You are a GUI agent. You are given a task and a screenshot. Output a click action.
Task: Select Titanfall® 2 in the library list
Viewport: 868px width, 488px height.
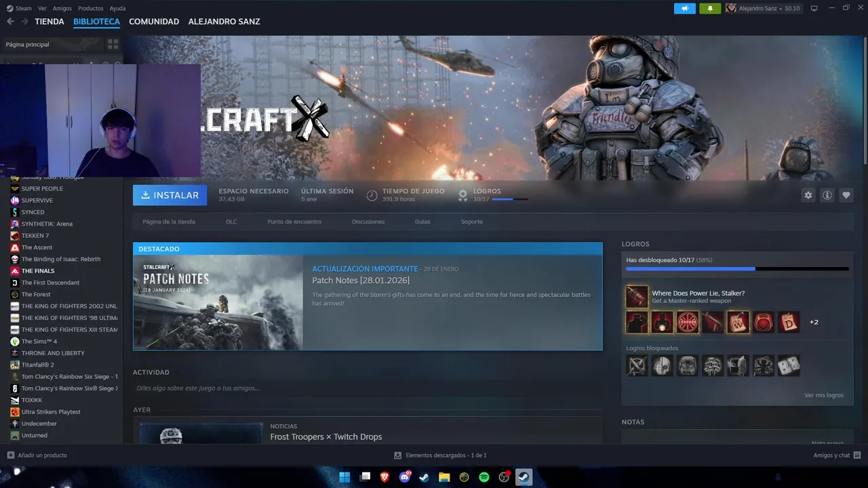click(x=37, y=365)
